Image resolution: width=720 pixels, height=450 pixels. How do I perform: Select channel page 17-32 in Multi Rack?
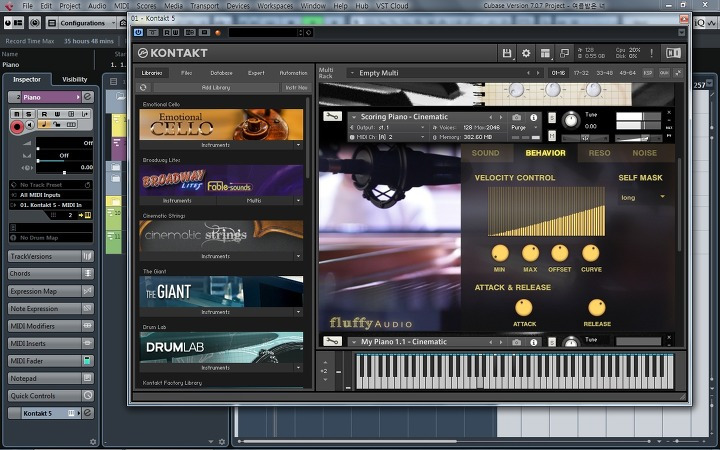[x=581, y=73]
